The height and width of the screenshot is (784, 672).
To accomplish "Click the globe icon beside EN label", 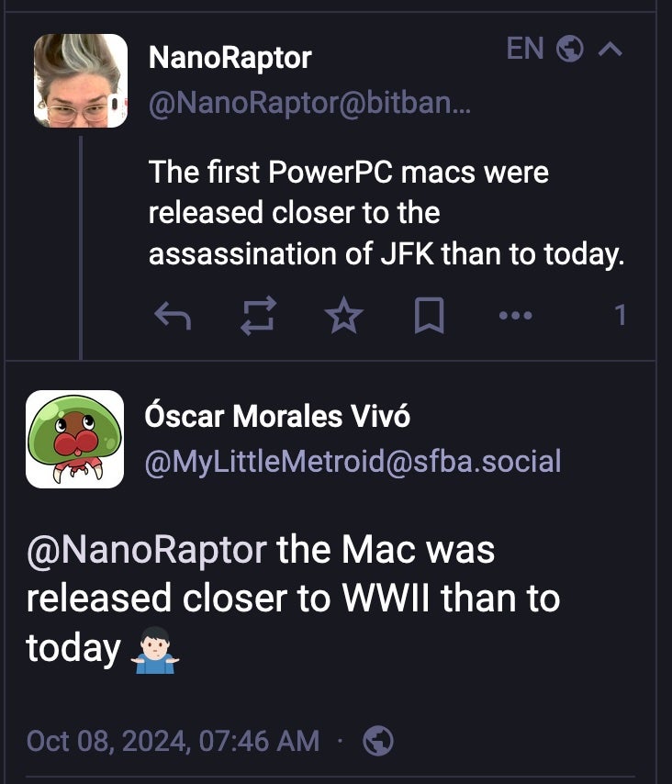I will pyautogui.click(x=570, y=50).
